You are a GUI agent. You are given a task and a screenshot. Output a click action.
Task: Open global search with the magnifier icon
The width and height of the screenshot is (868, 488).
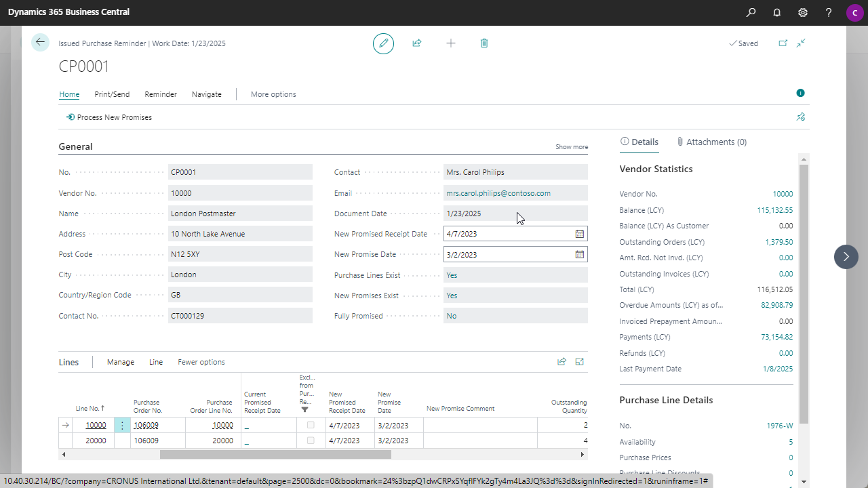click(751, 12)
